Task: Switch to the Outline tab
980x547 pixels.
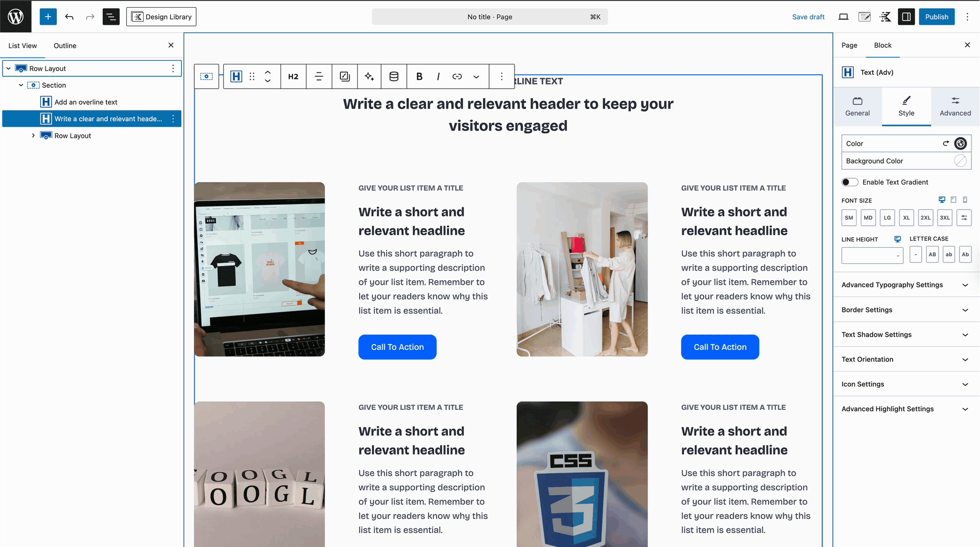Action: (65, 46)
